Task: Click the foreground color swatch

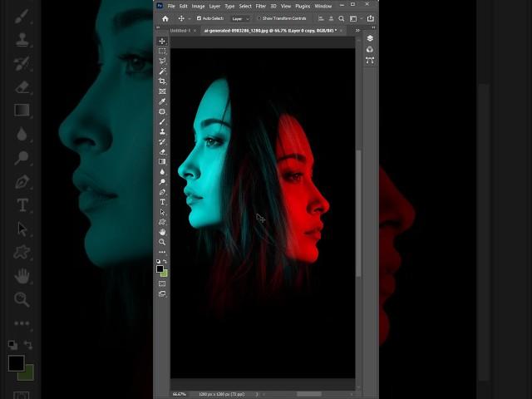Action: (x=160, y=268)
